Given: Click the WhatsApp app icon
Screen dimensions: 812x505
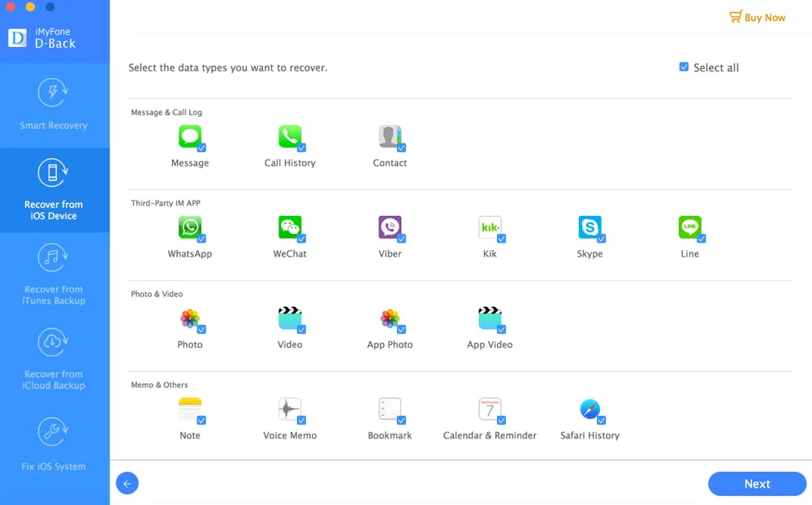Looking at the screenshot, I should pyautogui.click(x=189, y=227).
